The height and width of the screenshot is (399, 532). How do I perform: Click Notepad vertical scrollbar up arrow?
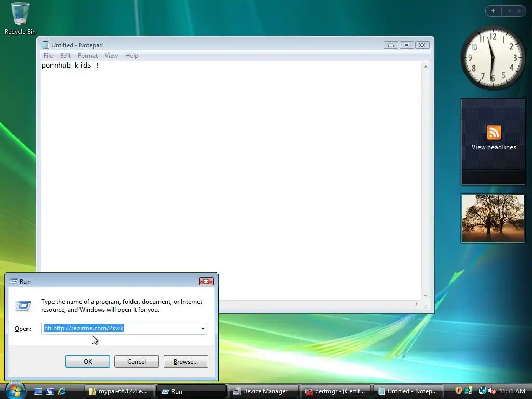pos(425,66)
